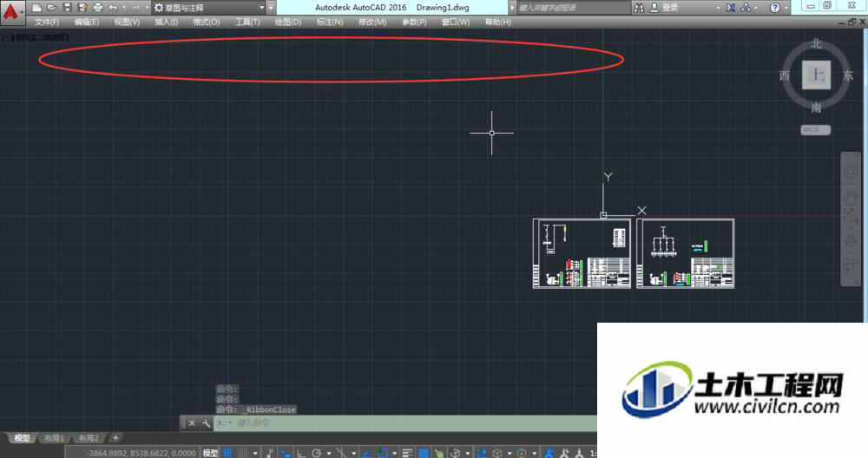Save the drawing with the floppy disk icon
The image size is (868, 458).
(x=67, y=7)
